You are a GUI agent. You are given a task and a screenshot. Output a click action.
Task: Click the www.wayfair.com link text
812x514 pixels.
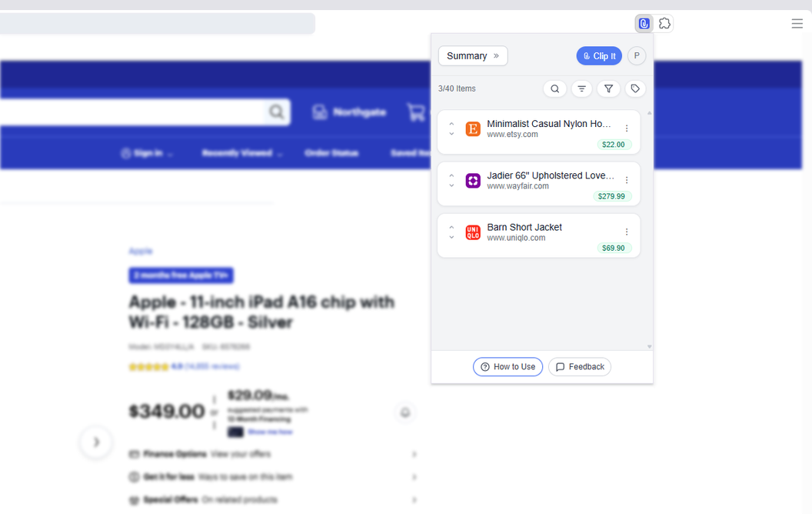point(517,186)
